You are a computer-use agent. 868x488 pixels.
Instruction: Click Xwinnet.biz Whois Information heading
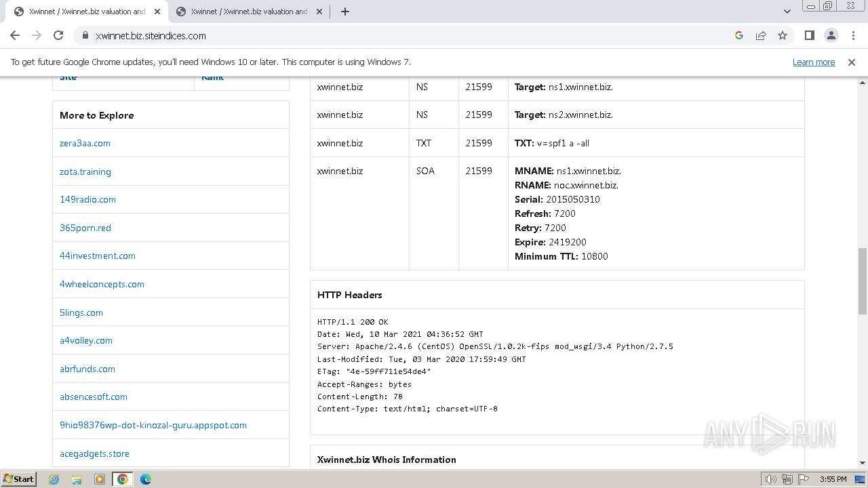tap(387, 460)
